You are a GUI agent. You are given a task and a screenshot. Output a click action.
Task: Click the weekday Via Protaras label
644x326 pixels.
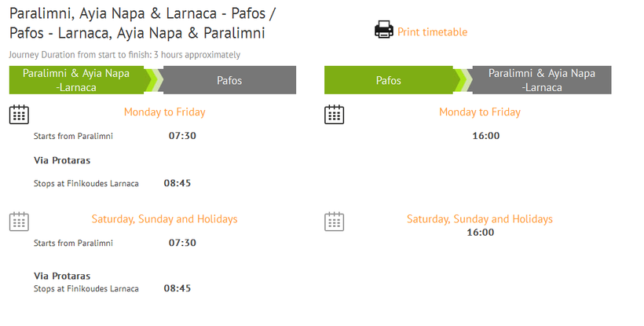[x=62, y=160]
